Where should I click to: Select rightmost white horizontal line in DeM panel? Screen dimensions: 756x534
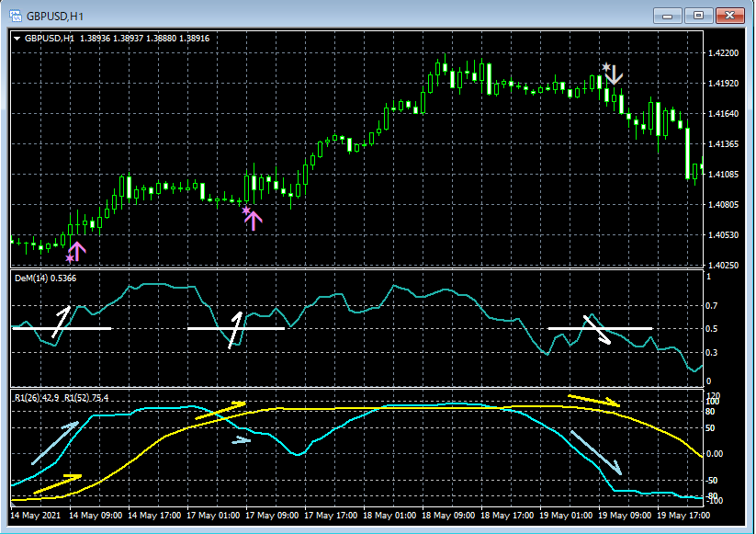point(634,328)
